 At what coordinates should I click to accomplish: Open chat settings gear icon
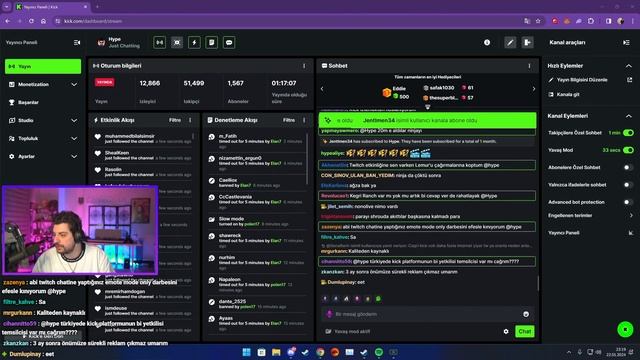(x=506, y=331)
